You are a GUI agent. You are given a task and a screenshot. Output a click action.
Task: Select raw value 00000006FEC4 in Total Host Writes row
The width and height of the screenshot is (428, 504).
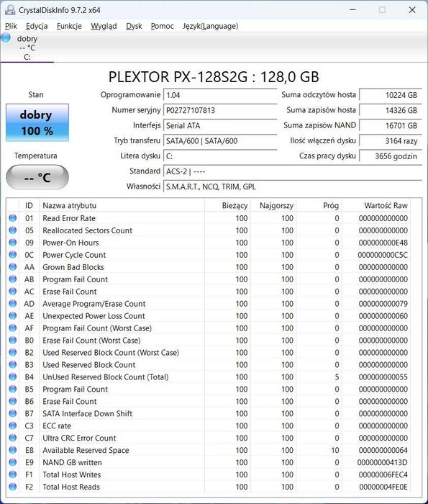[383, 474]
